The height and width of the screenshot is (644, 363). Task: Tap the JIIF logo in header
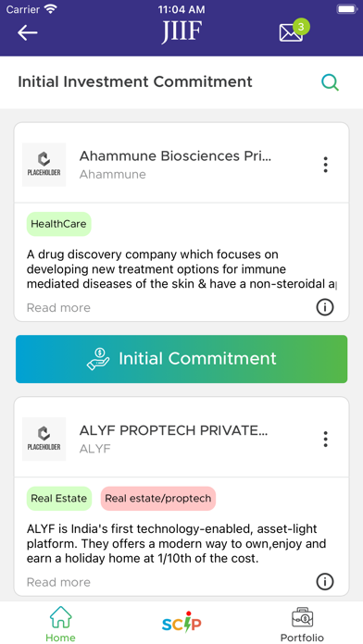181,31
